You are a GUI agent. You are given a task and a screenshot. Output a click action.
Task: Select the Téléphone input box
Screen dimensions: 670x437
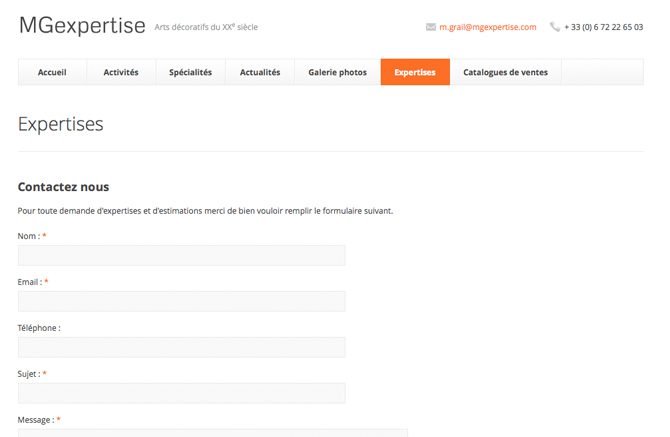point(181,347)
